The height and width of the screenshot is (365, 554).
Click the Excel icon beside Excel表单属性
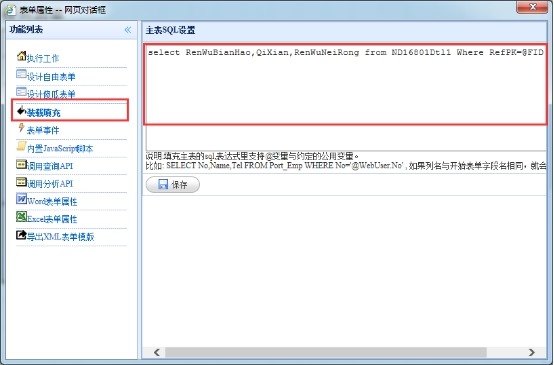coord(21,217)
